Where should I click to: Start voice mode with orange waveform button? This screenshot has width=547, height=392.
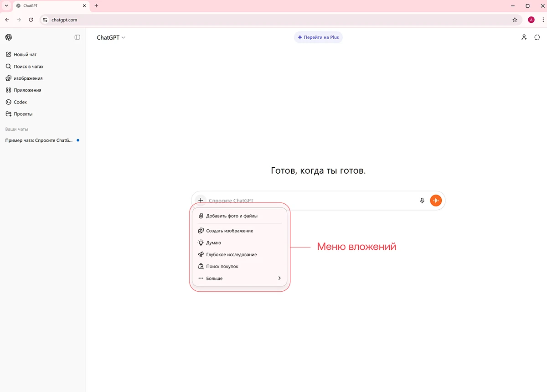(436, 201)
